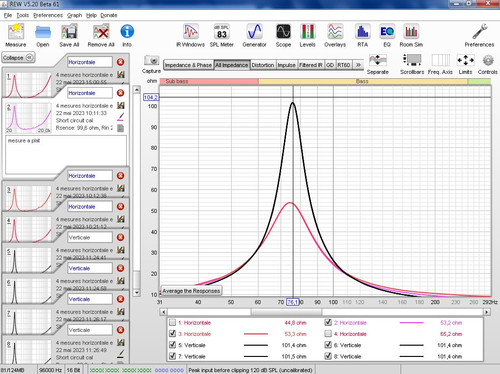
Task: Open the Room Sim tool
Action: (x=411, y=32)
